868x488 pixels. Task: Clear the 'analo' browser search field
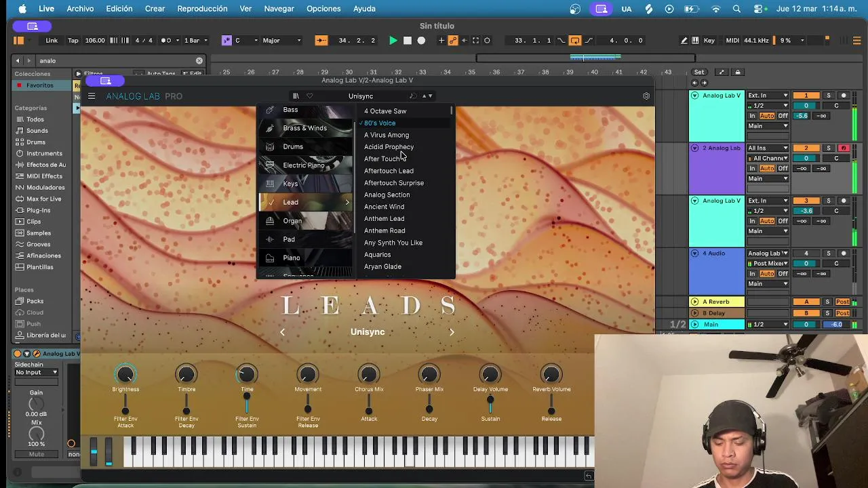pyautogui.click(x=199, y=61)
